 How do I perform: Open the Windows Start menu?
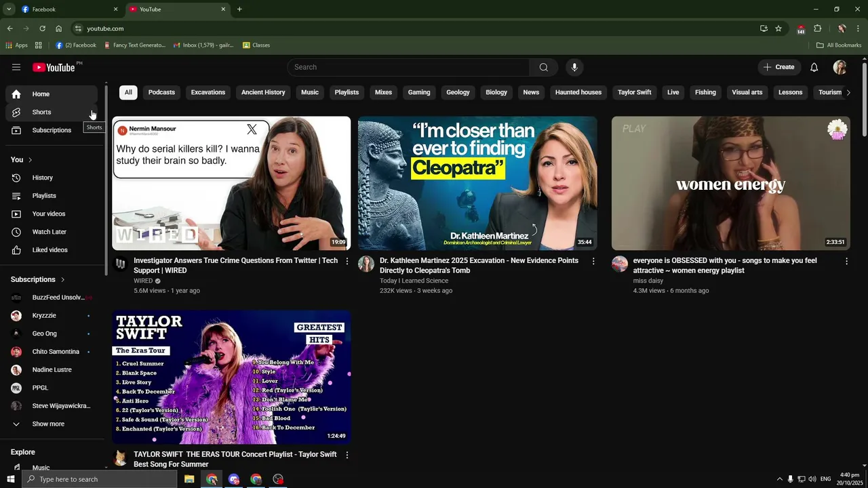coord(10,479)
